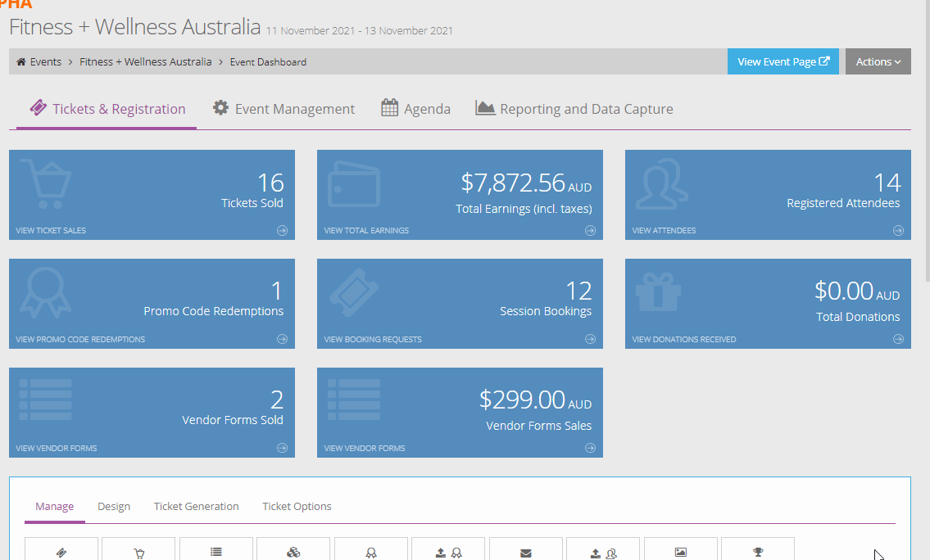The image size is (930, 560).
Task: Click the lone award ribbon icon button
Action: (x=370, y=549)
